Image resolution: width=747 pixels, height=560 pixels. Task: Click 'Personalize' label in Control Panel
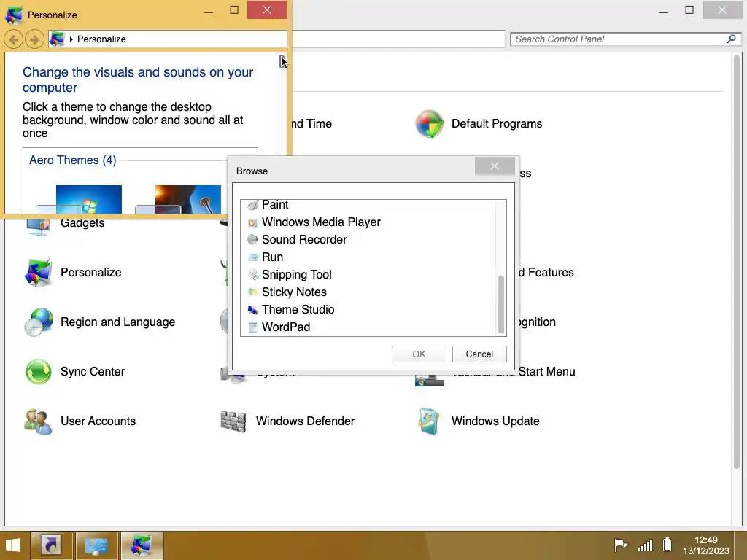coord(90,273)
